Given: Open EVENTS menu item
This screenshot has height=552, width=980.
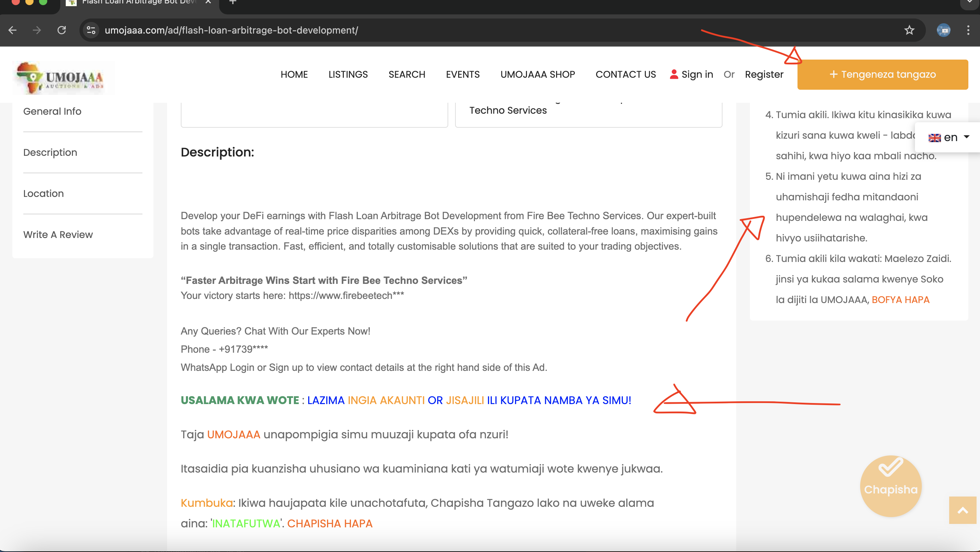Looking at the screenshot, I should pos(463,75).
